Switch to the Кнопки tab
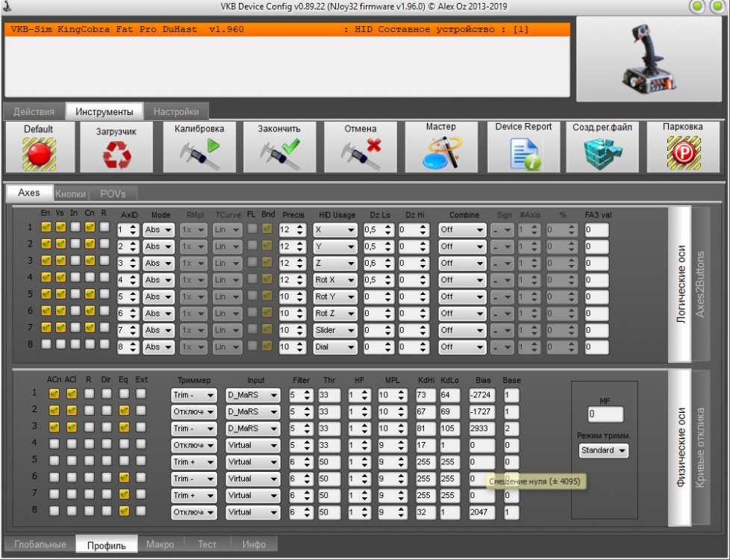 tap(70, 194)
